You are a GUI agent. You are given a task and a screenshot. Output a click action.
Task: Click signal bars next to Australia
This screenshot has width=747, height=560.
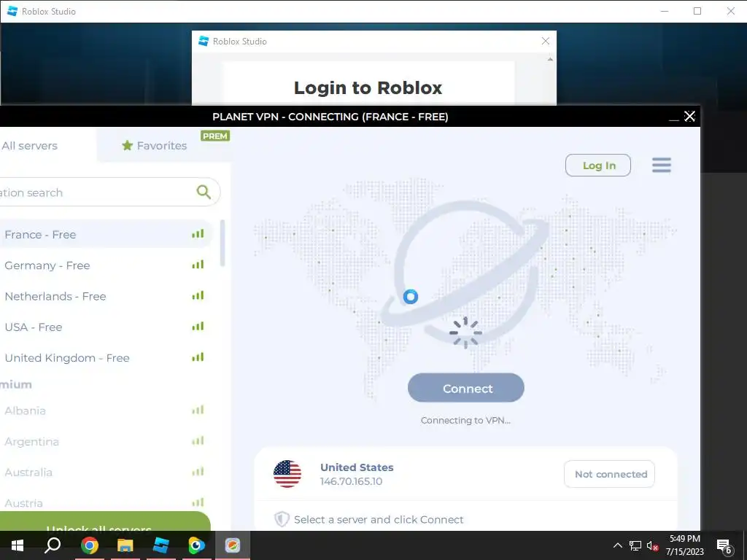point(198,472)
